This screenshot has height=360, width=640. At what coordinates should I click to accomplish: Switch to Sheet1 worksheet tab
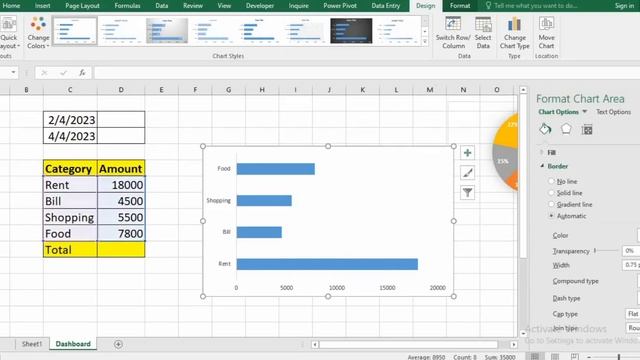[32, 344]
